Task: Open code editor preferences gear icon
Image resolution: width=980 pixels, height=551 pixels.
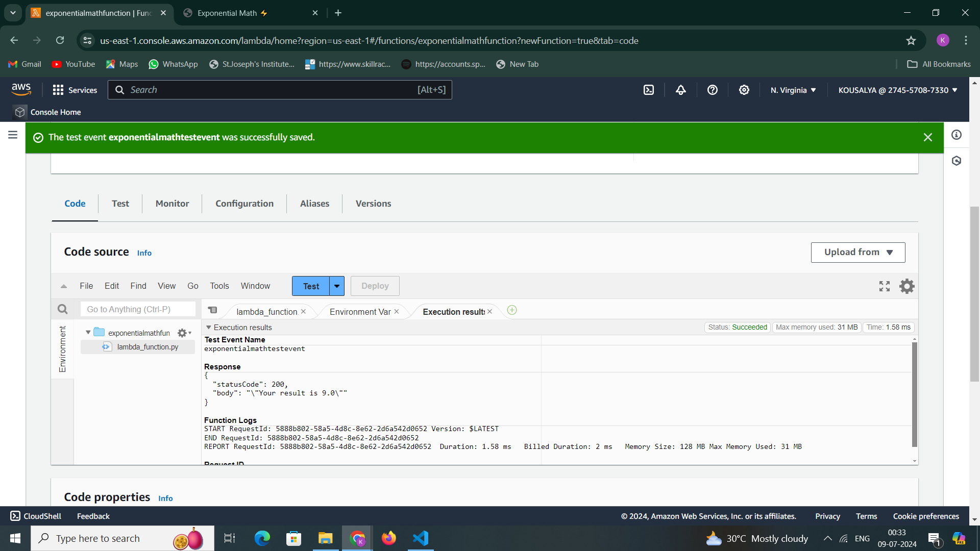Action: point(906,286)
